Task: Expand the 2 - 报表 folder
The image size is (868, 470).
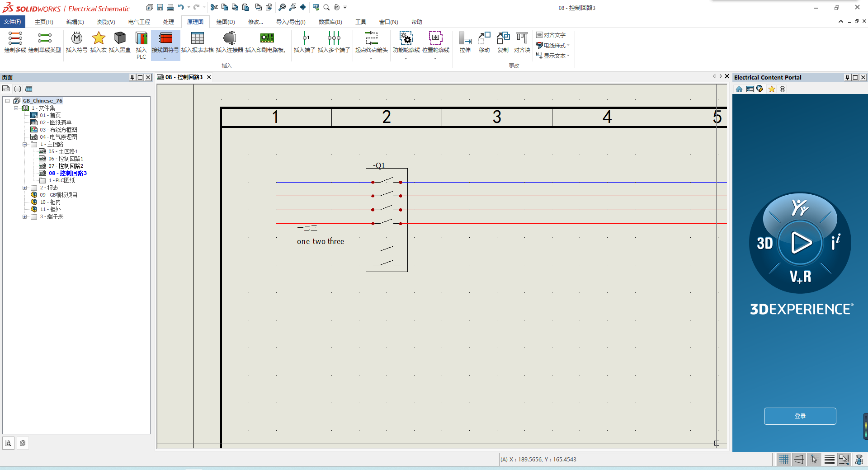Action: click(25, 188)
